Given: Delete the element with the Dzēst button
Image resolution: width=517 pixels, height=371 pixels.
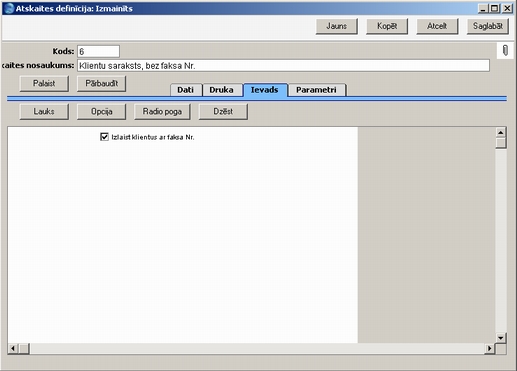Looking at the screenshot, I should (223, 111).
